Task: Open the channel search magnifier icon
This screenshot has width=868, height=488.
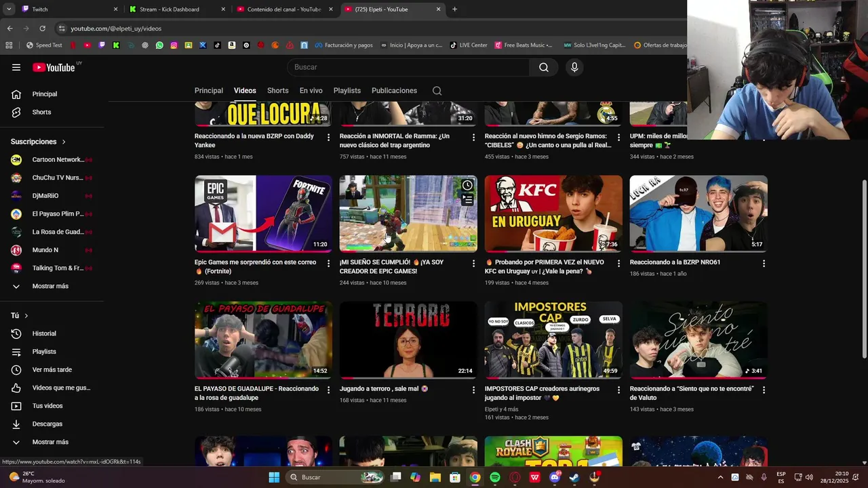Action: click(x=437, y=91)
